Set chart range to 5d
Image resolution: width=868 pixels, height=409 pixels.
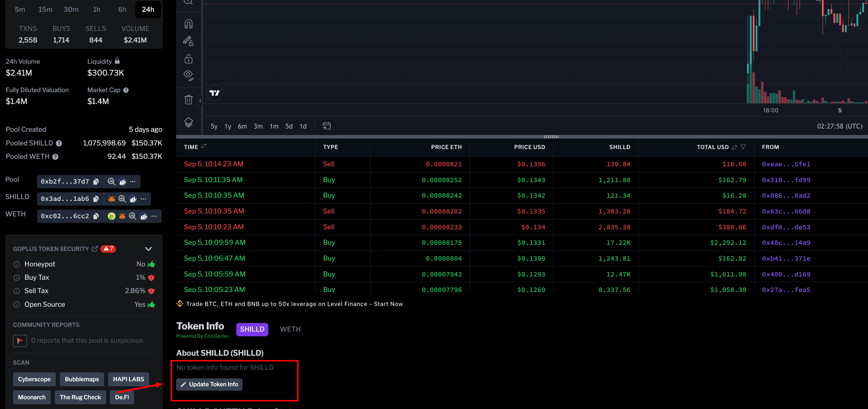[x=289, y=126]
